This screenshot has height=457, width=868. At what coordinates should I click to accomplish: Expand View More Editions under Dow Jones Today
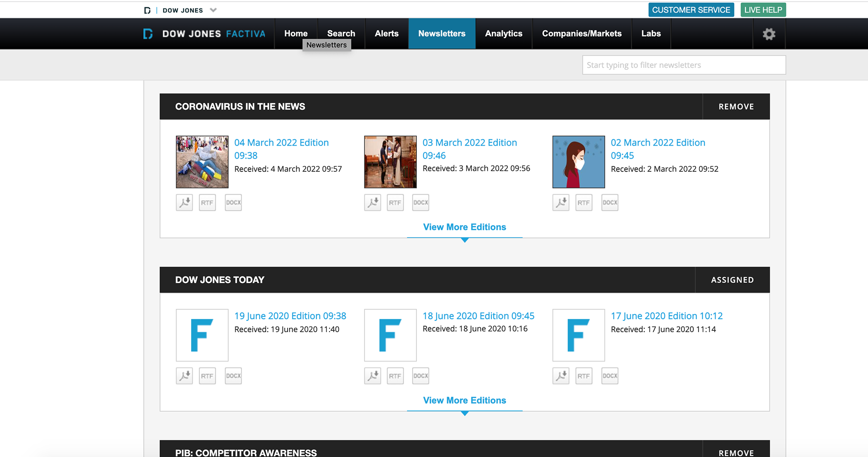pos(464,400)
